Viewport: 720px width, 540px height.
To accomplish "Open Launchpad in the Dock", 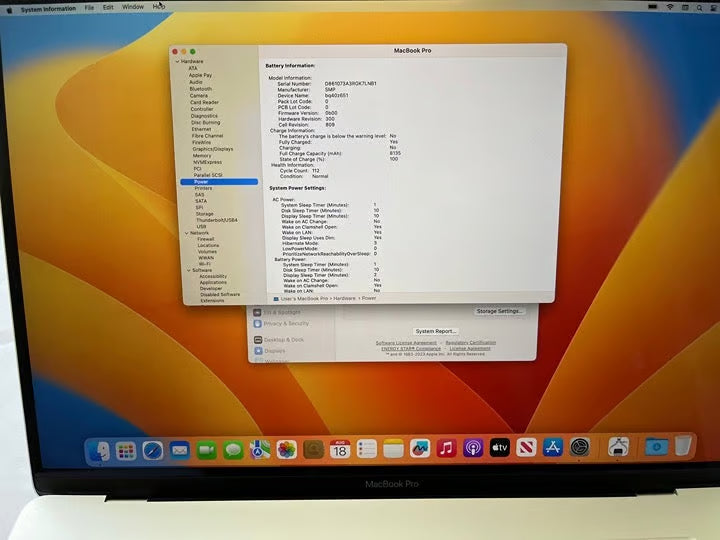I will (x=126, y=451).
